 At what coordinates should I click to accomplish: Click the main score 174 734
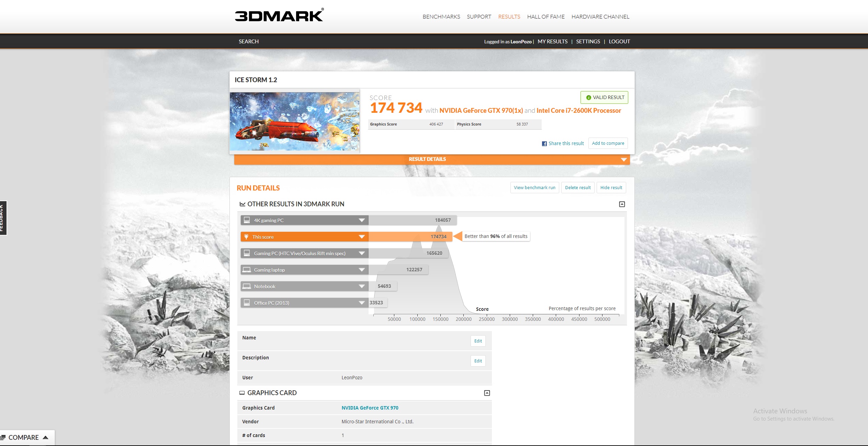(x=396, y=108)
